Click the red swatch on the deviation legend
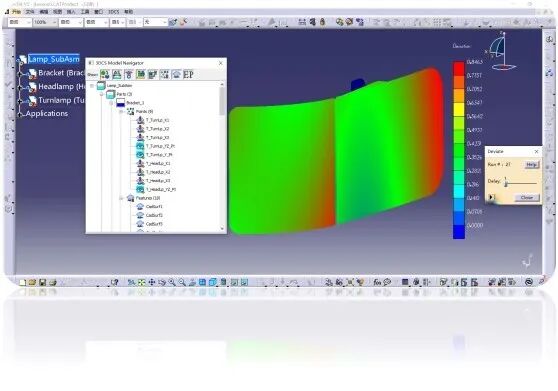The image size is (558, 391). 459,69
